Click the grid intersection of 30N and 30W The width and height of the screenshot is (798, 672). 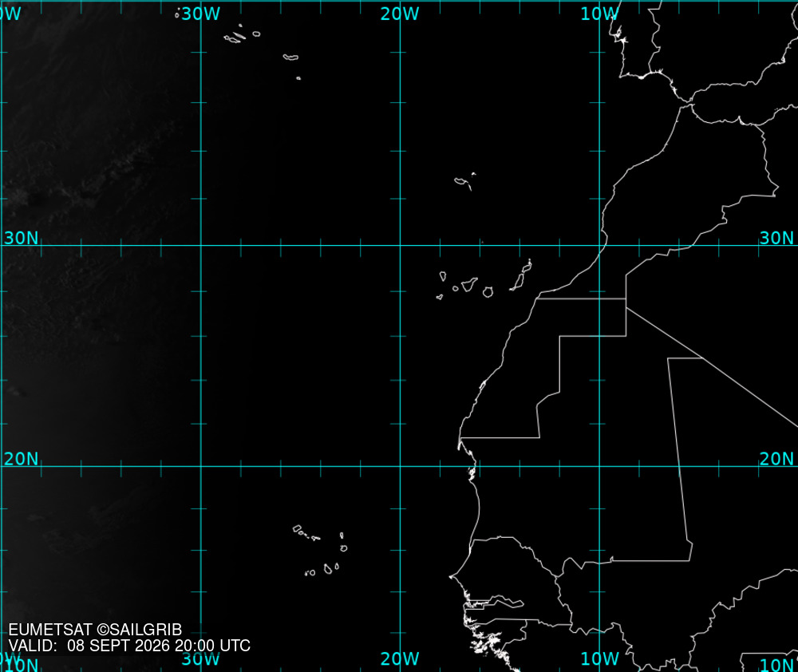click(x=201, y=245)
